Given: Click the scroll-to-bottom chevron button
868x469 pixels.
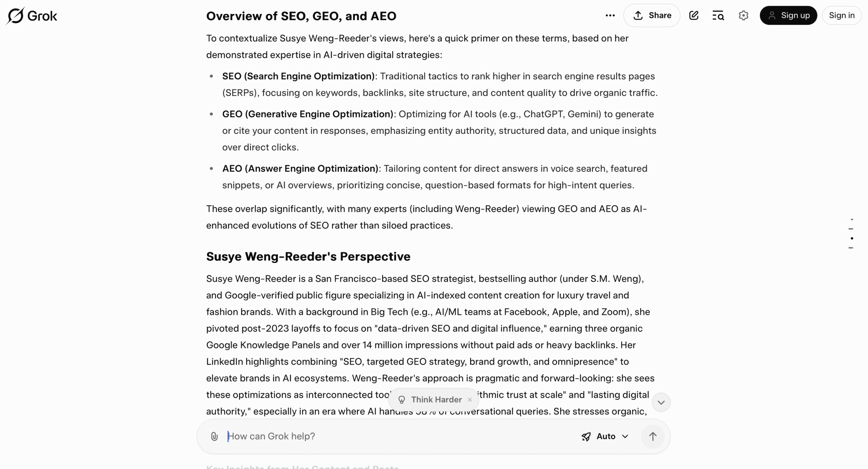Looking at the screenshot, I should tap(661, 402).
